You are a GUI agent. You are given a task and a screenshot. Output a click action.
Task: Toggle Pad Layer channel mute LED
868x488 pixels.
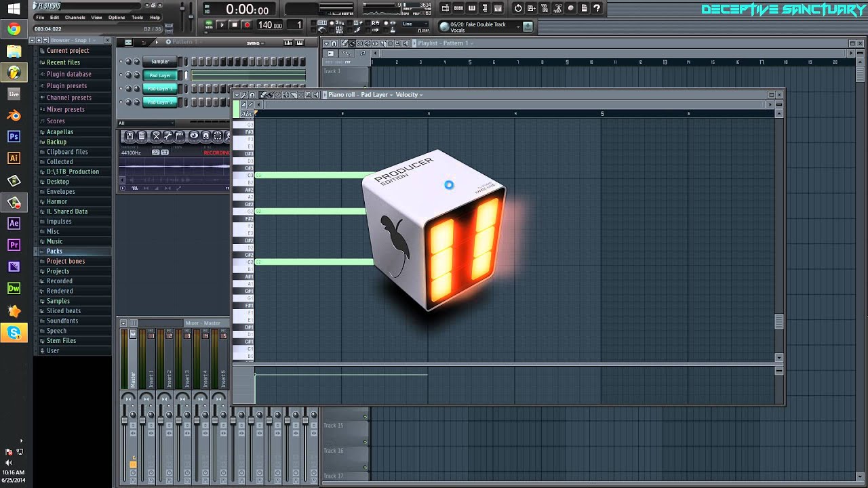coord(121,75)
